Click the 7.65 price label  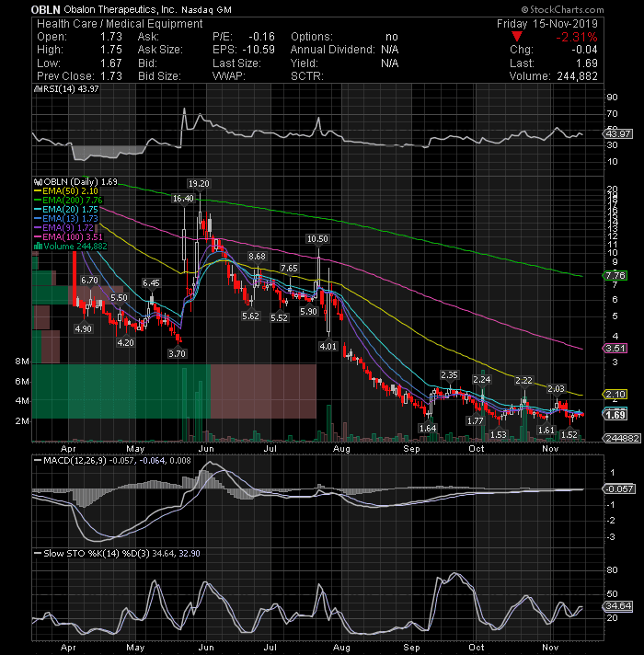[x=289, y=269]
